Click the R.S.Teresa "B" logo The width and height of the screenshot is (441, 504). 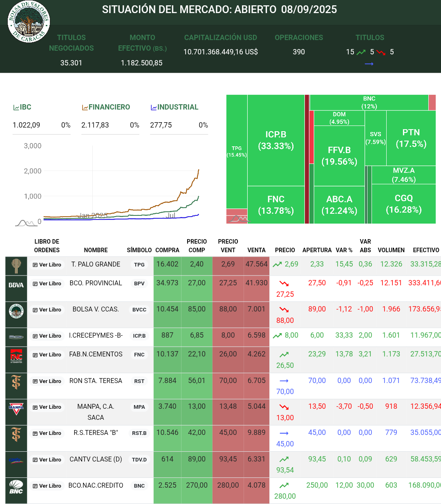click(x=16, y=435)
